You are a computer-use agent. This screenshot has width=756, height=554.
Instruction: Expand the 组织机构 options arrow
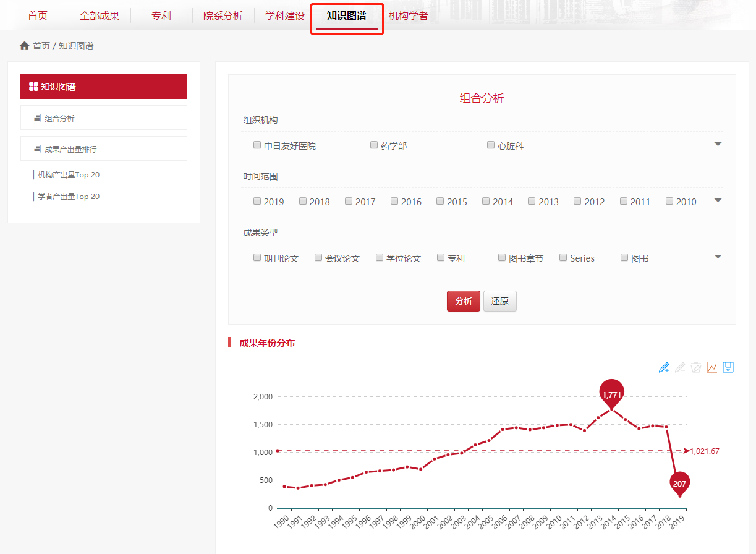718,144
